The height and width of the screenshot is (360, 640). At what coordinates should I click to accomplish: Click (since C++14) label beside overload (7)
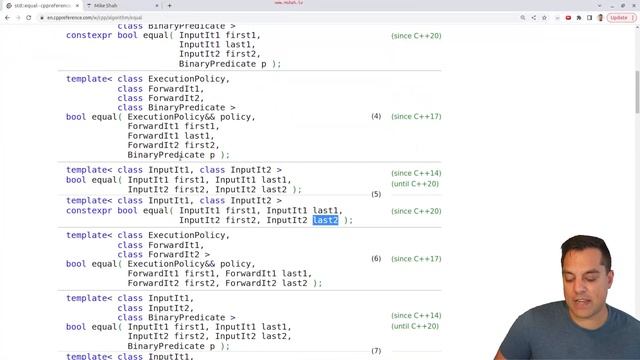(x=416, y=316)
